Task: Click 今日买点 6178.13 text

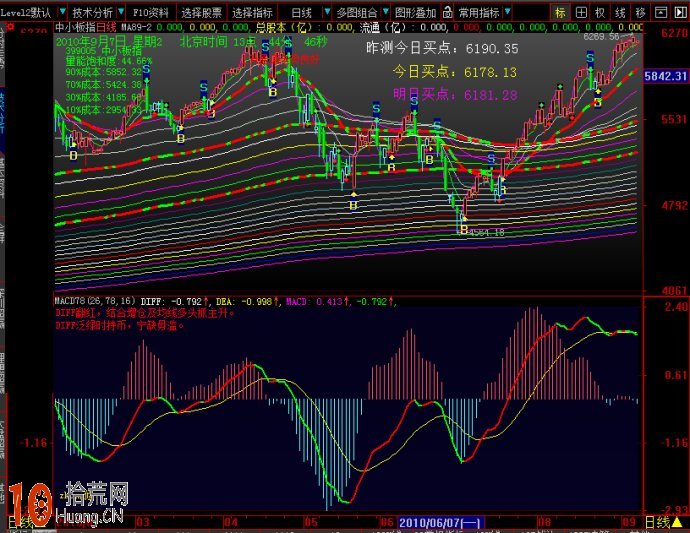Action: pyautogui.click(x=455, y=72)
